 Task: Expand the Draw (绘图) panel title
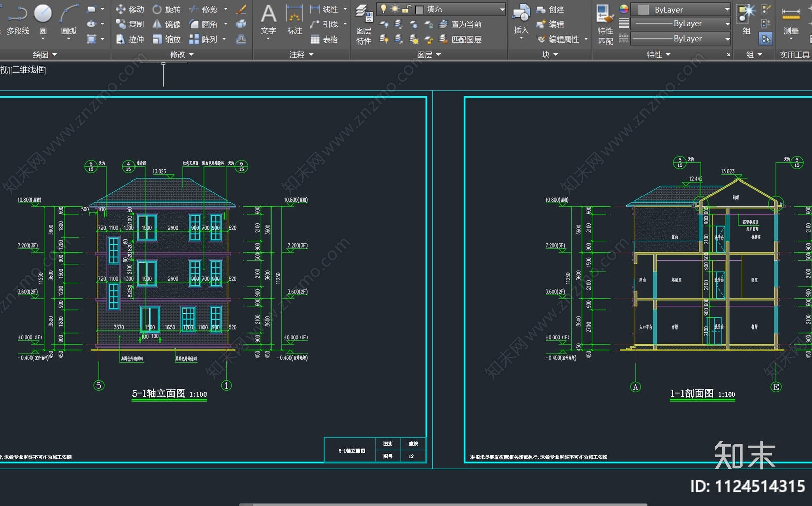click(x=45, y=55)
